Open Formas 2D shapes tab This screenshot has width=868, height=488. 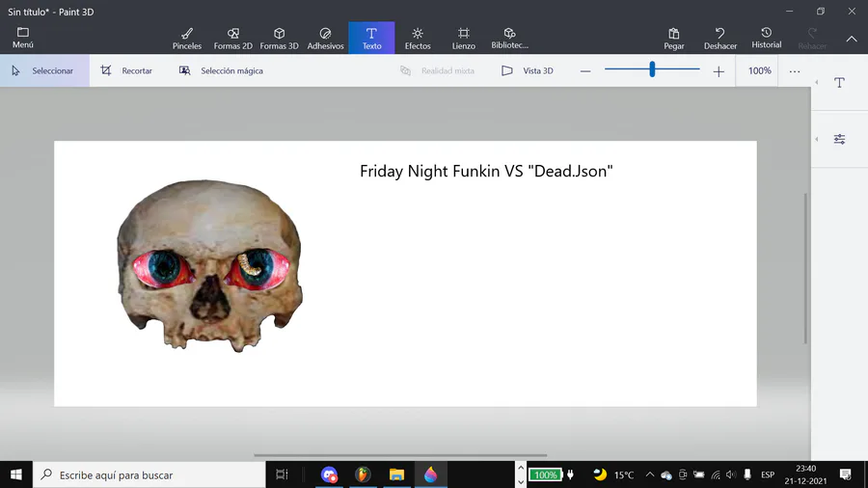[x=233, y=39]
